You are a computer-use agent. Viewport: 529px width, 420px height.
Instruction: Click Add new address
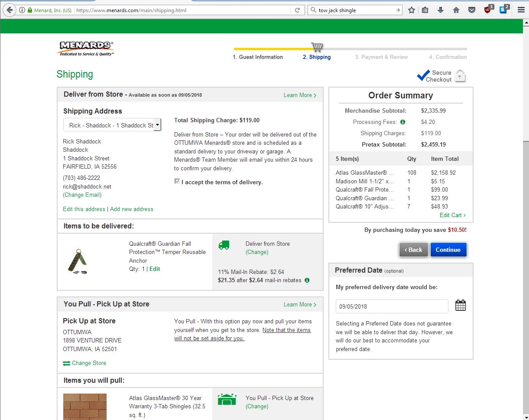point(132,209)
